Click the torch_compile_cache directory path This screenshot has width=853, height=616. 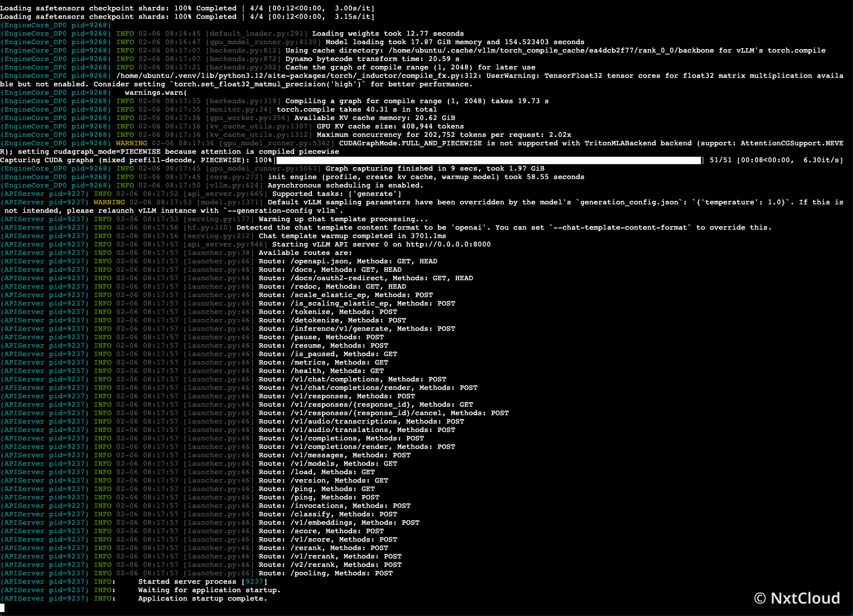(x=551, y=51)
